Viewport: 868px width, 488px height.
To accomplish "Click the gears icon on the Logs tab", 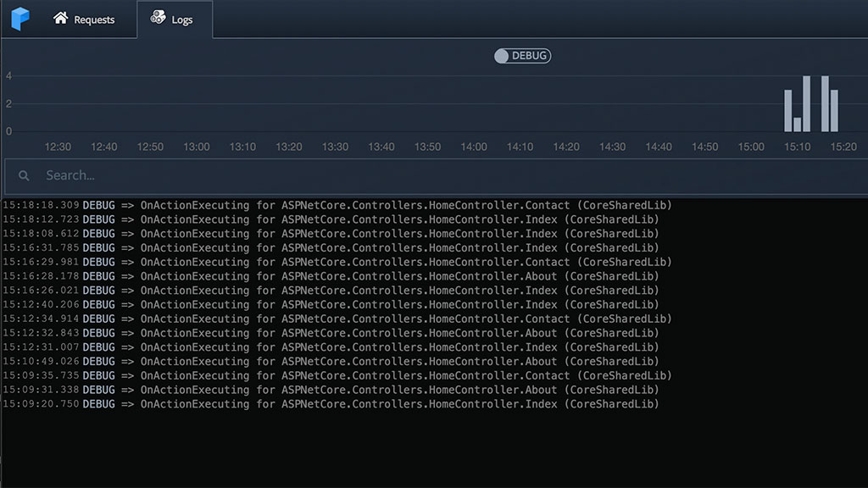I will (x=158, y=17).
